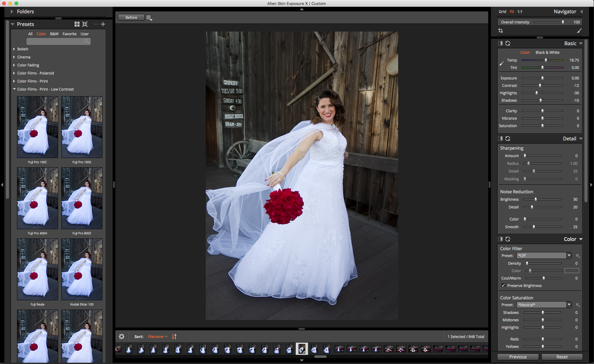Apply the Kodak Ektar 100 preset thumbnail
Image resolution: width=594 pixels, height=364 pixels.
[x=82, y=269]
